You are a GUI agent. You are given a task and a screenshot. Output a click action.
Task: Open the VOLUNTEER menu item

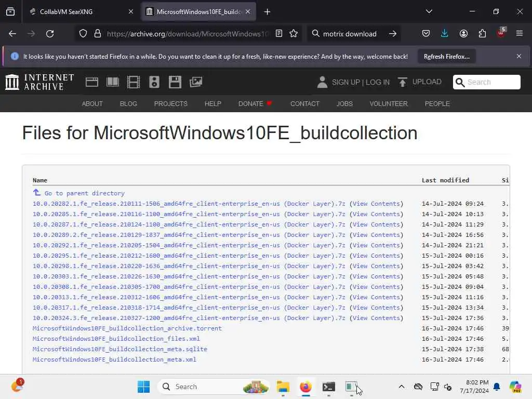pyautogui.click(x=389, y=104)
